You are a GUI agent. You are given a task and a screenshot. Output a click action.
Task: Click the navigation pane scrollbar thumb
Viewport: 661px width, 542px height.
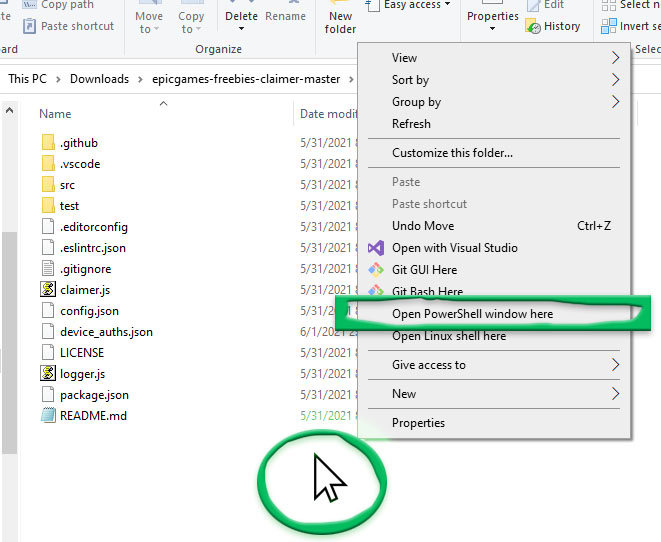pyautogui.click(x=9, y=342)
